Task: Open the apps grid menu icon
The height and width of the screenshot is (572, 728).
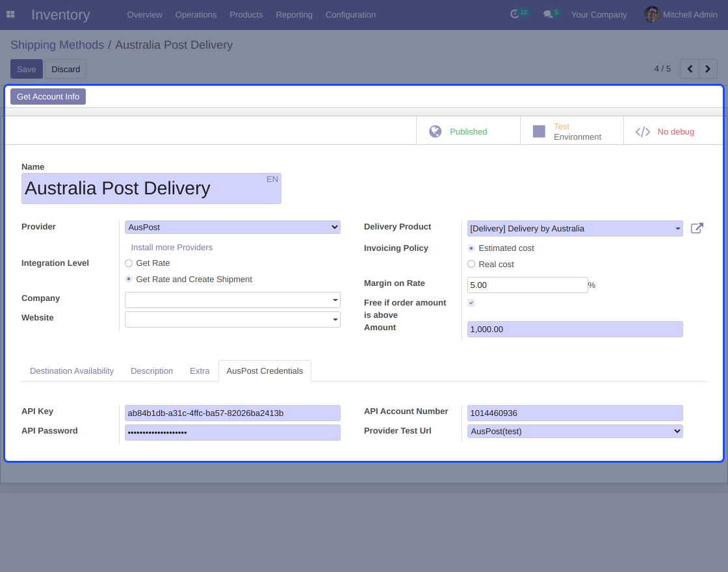Action: tap(10, 14)
